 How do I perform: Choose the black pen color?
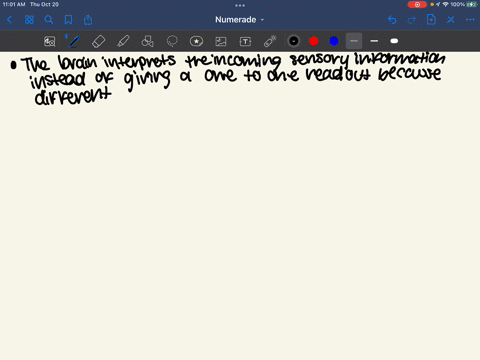tap(294, 41)
